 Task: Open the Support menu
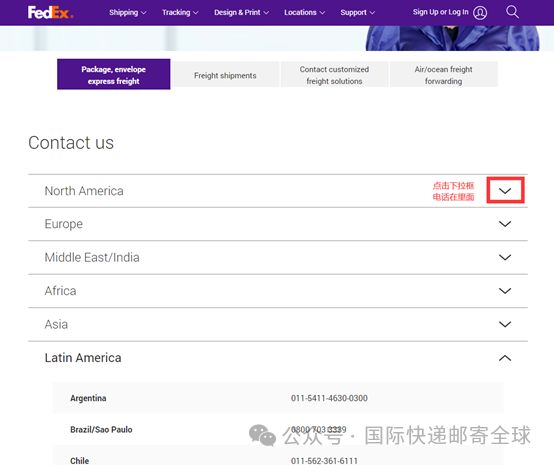coord(357,12)
